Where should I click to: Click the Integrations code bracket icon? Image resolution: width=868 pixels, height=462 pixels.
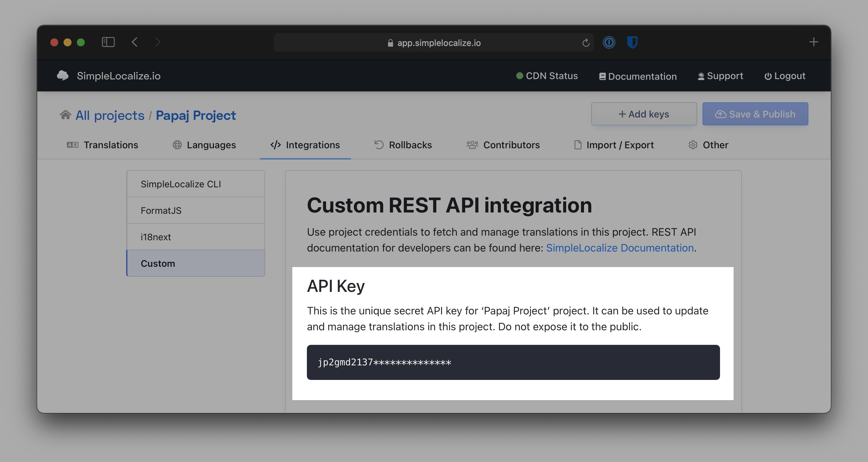coord(275,145)
